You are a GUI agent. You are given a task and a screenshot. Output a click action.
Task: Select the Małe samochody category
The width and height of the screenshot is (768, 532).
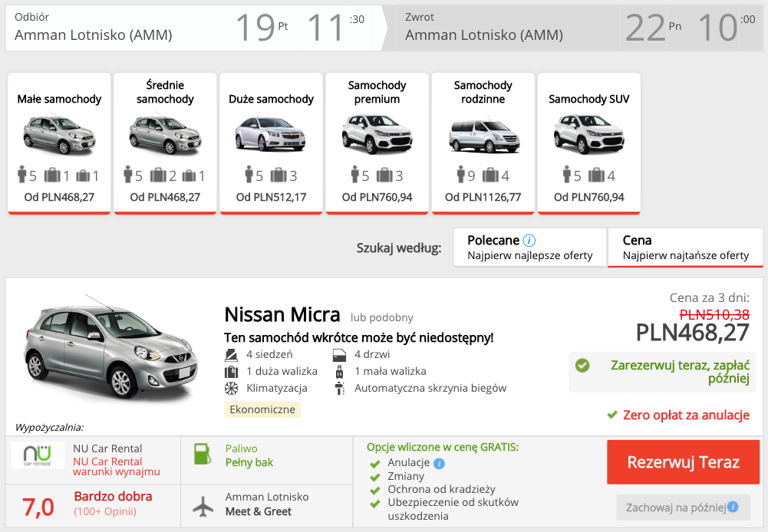tap(59, 143)
